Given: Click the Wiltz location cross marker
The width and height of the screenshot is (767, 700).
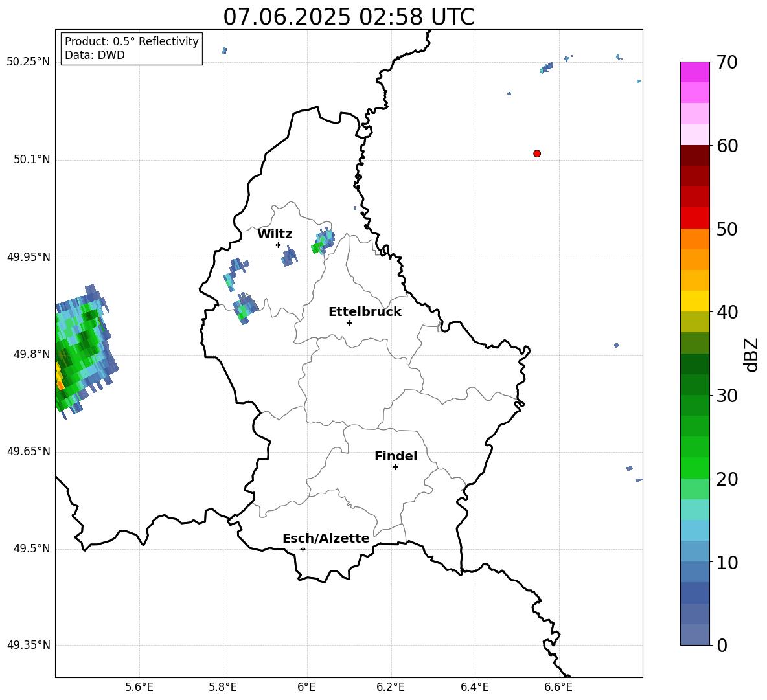Looking at the screenshot, I should pyautogui.click(x=279, y=245).
